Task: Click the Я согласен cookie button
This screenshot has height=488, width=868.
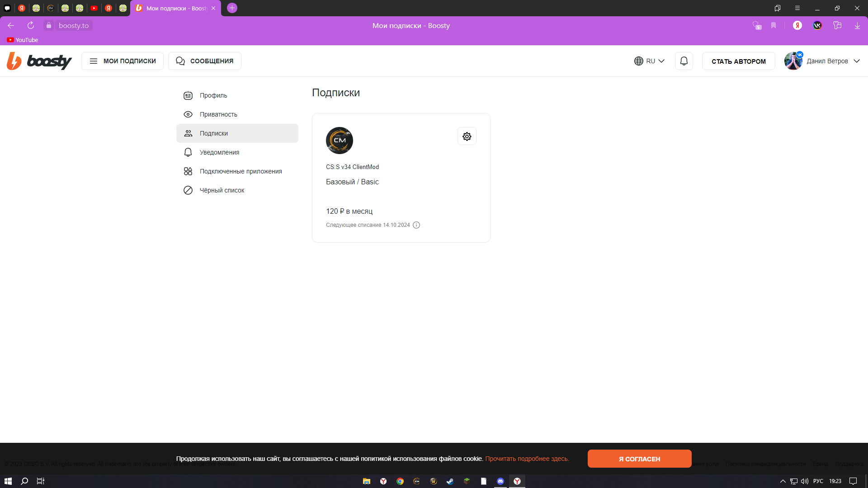Action: click(x=639, y=459)
